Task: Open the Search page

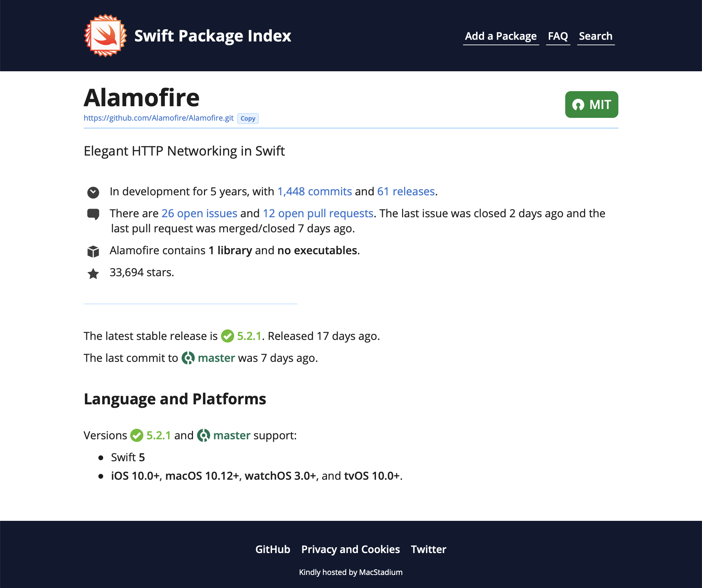Action: 596,36
